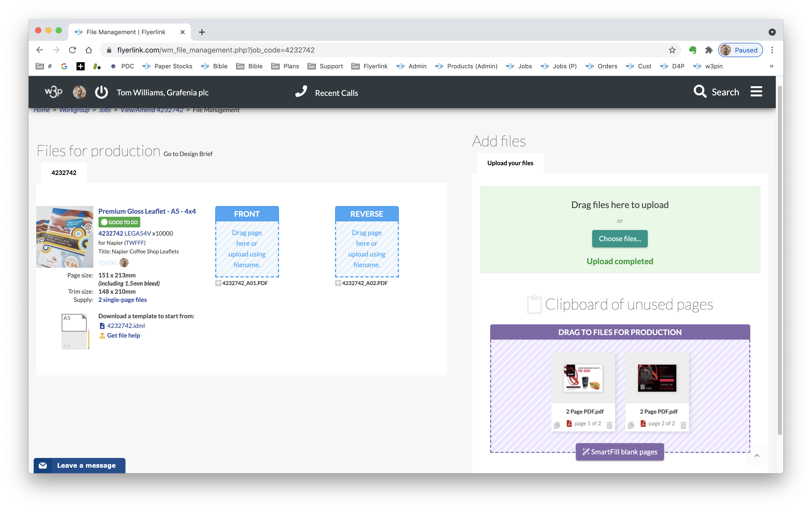Open the Chrome extensions puzzle icon

click(x=709, y=50)
